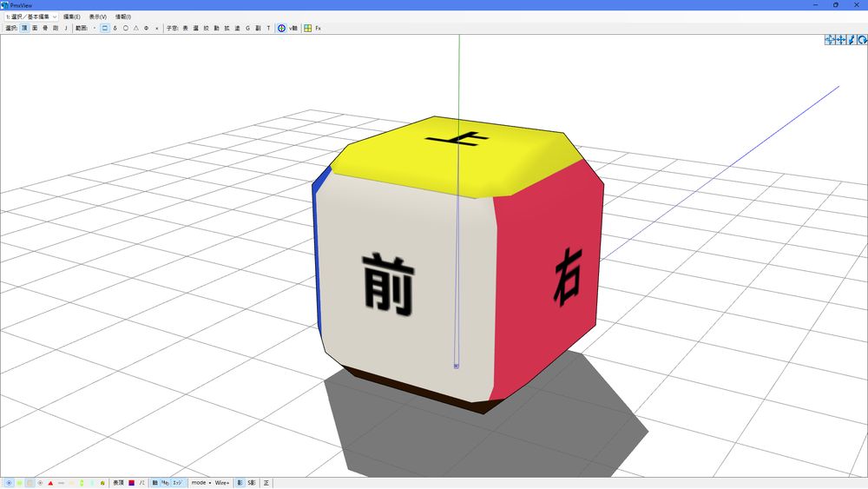
Task: Open the 選択/基本編集 mode dropdown
Action: pyautogui.click(x=30, y=17)
